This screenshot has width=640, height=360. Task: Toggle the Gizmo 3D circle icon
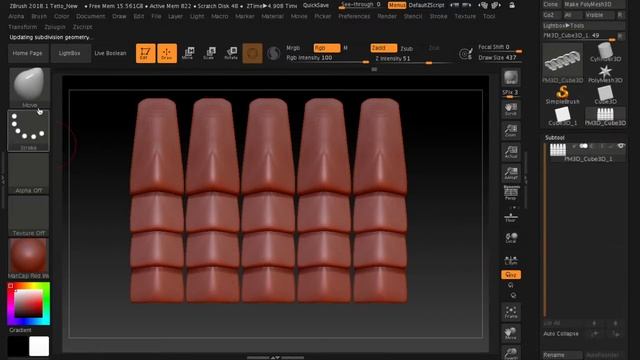(x=252, y=53)
